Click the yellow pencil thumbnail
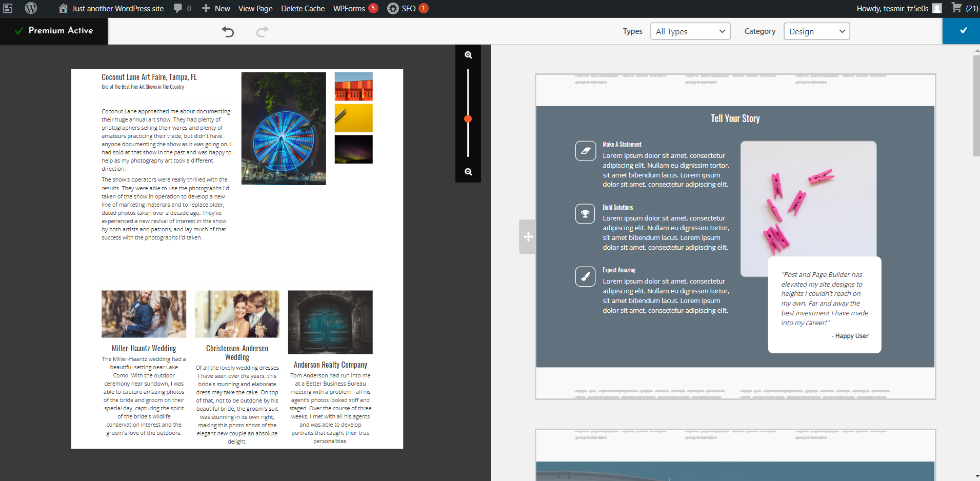This screenshot has width=980, height=481. [353, 118]
